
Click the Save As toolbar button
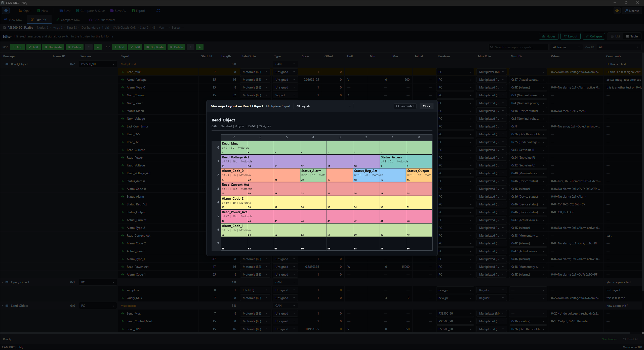[118, 11]
